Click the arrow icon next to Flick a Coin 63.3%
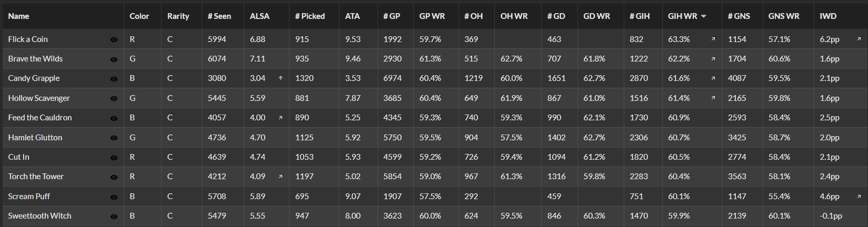Image resolution: width=868 pixels, height=227 pixels. point(713,39)
